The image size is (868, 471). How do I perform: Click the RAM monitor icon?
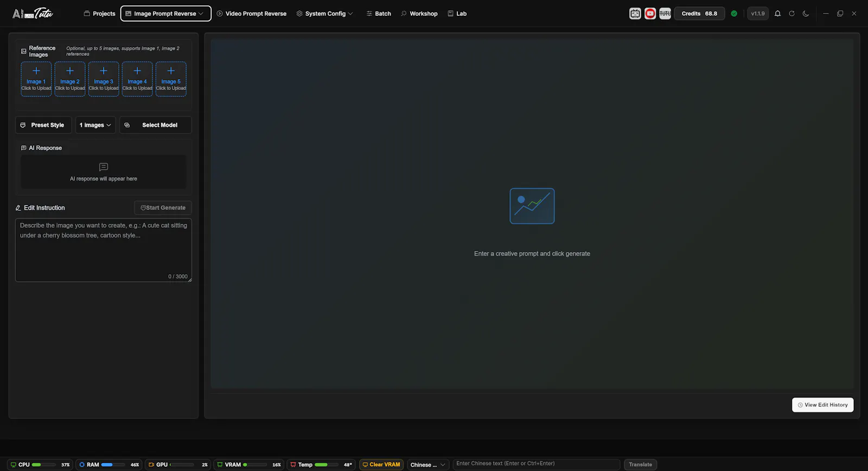pyautogui.click(x=82, y=464)
